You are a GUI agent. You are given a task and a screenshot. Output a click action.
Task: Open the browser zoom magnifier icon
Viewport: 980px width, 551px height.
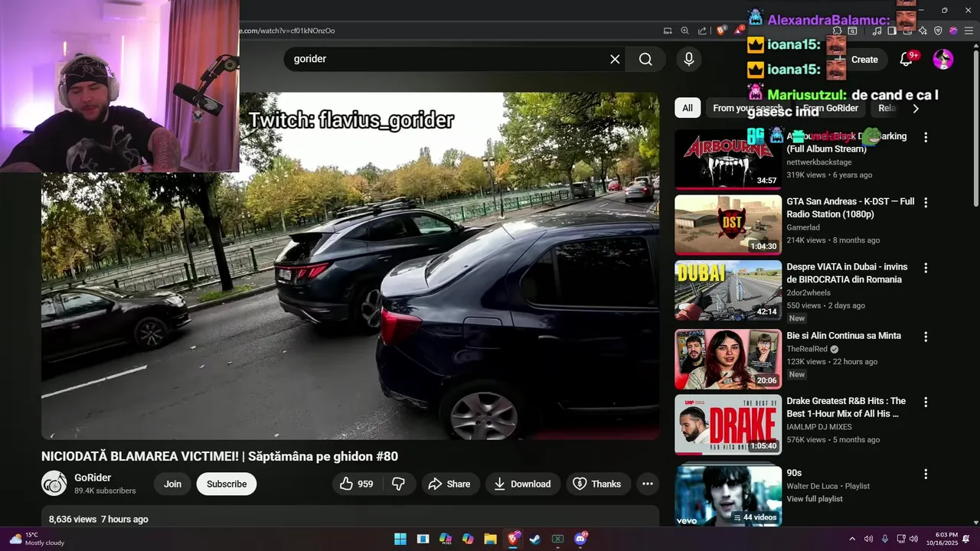point(685,31)
